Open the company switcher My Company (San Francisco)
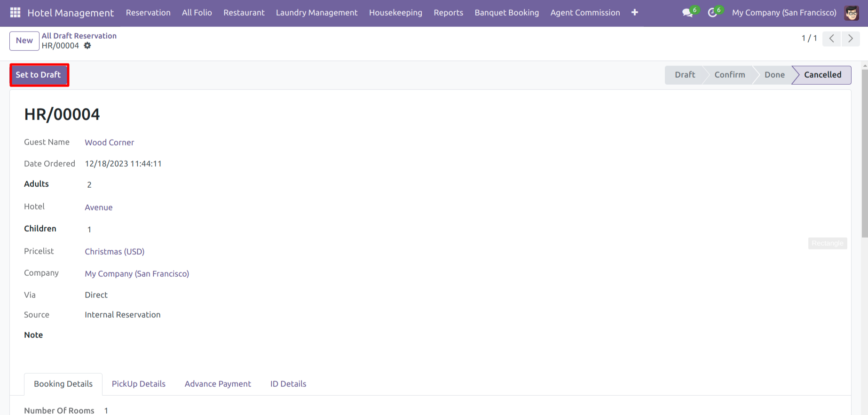Image resolution: width=868 pixels, height=415 pixels. click(784, 13)
